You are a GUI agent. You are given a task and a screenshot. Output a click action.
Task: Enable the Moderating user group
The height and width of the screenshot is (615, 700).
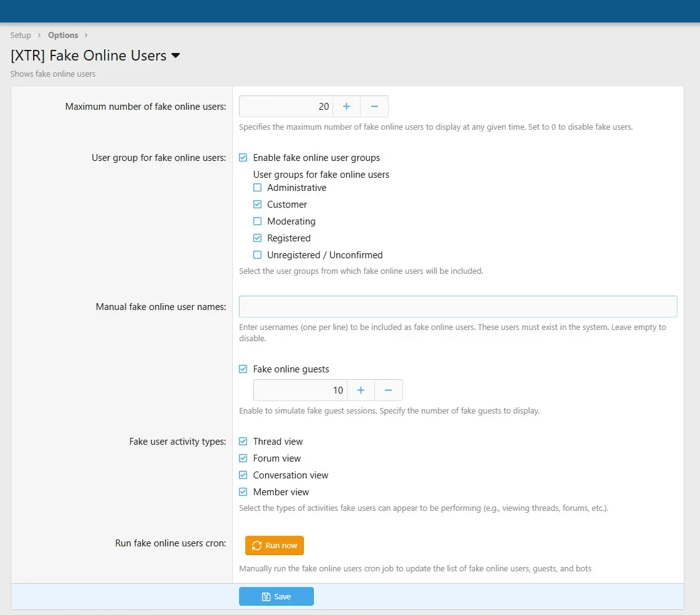click(x=258, y=221)
